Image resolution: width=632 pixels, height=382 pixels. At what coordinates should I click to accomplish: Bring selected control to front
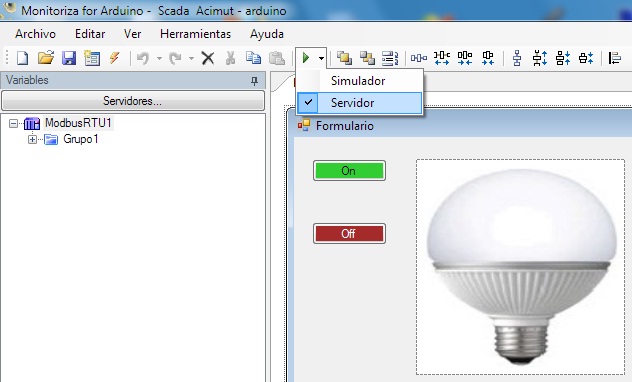pyautogui.click(x=344, y=58)
